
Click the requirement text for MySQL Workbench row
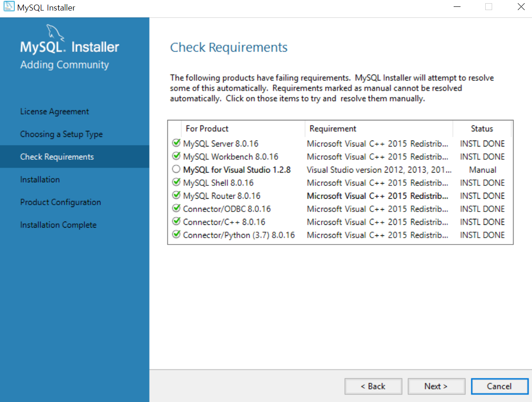point(377,157)
